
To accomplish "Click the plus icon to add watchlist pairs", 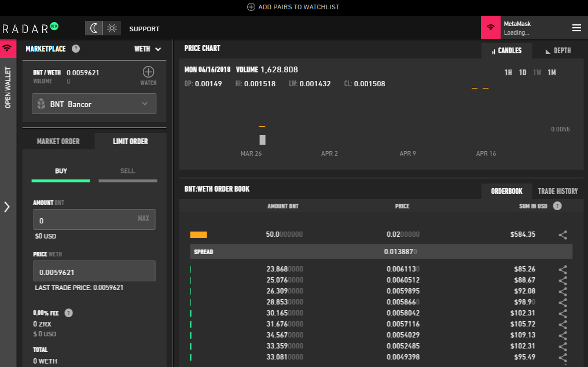I will tap(251, 7).
